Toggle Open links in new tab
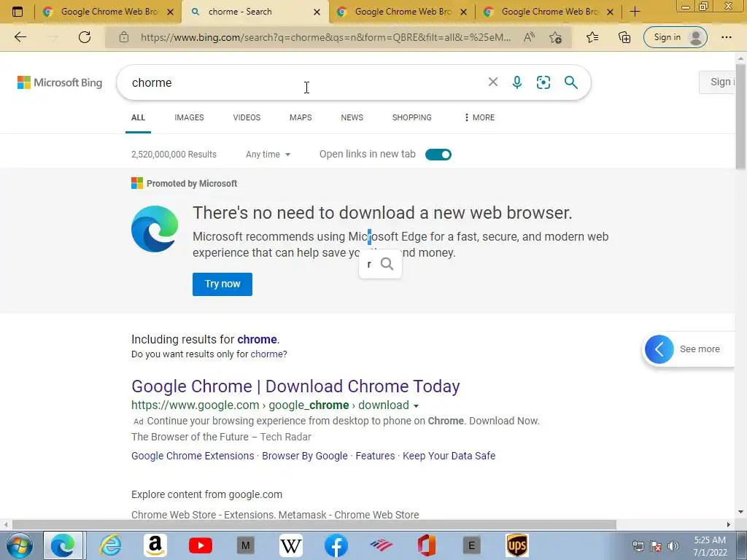Image resolution: width=747 pixels, height=560 pixels. tap(438, 155)
